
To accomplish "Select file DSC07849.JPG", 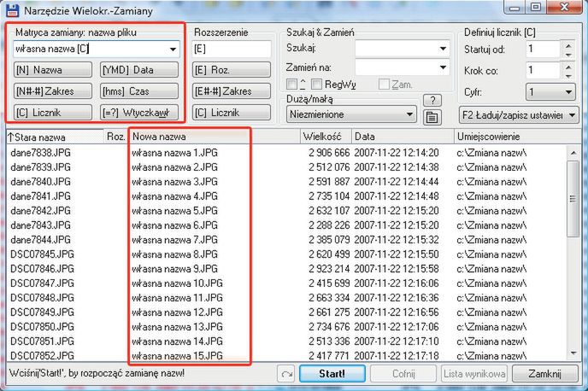I will click(43, 312).
